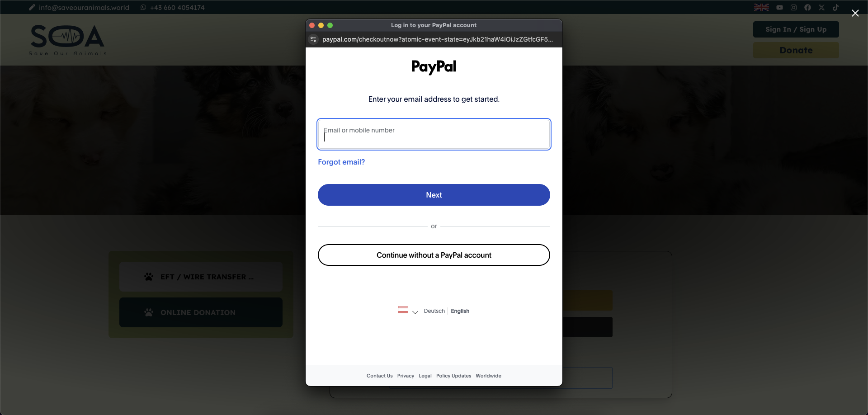This screenshot has height=415, width=868.
Task: Switch PayPal language to Deutsch
Action: [434, 311]
